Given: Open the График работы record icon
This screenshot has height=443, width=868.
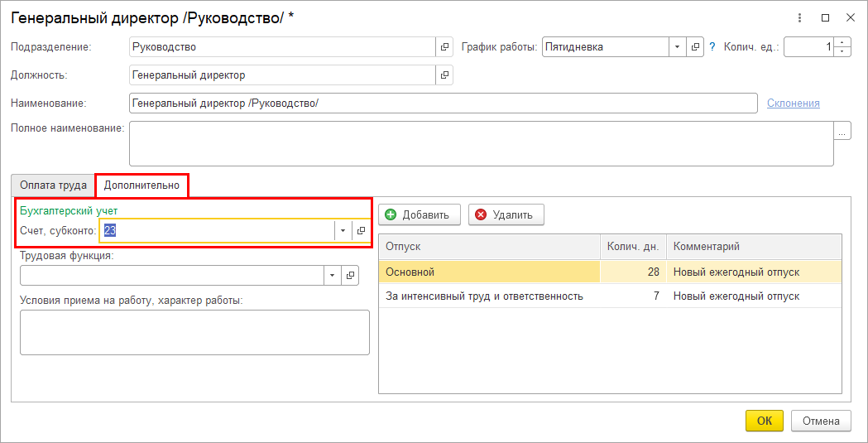Looking at the screenshot, I should point(696,47).
